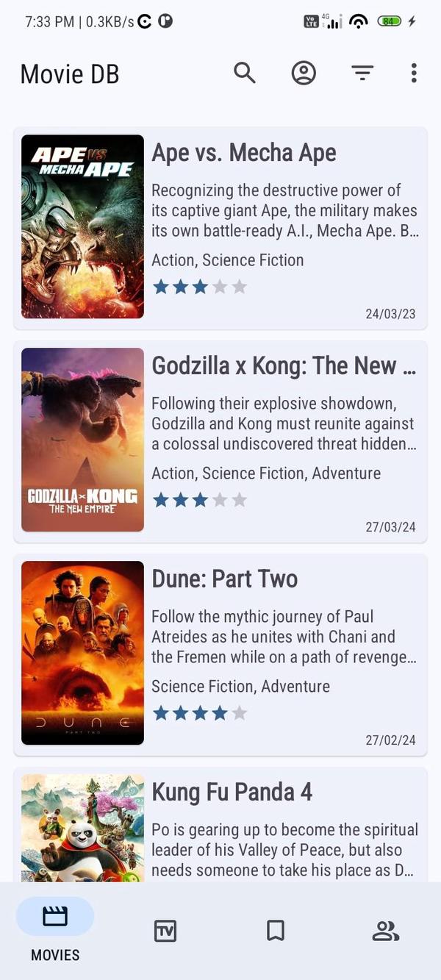Open the Ape vs. Mecha Ape poster
Viewport: 441px width, 980px height.
(x=82, y=226)
